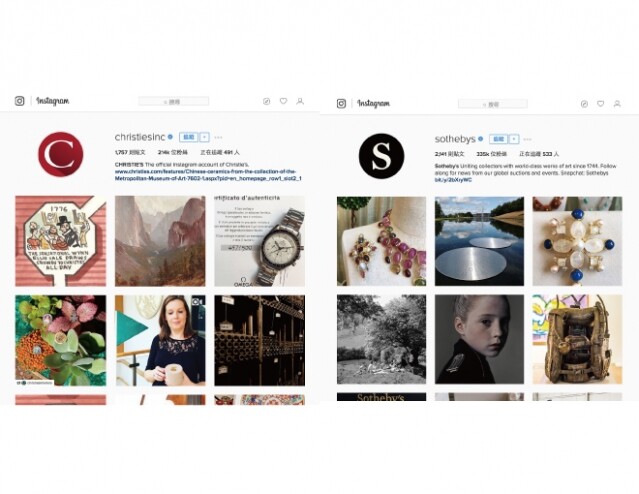Click the Instagram camera logo on Sotheby's page
639x494 pixels.
342,104
